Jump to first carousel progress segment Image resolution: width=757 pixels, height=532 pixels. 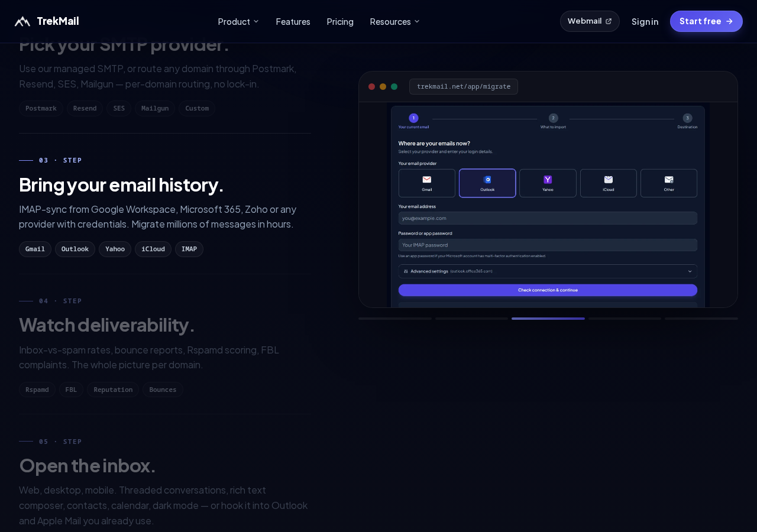[395, 319]
